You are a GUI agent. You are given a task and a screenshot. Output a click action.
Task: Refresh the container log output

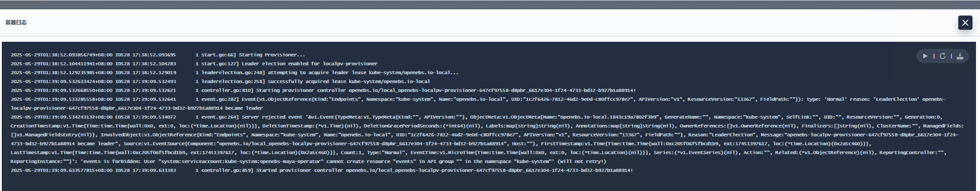942,56
